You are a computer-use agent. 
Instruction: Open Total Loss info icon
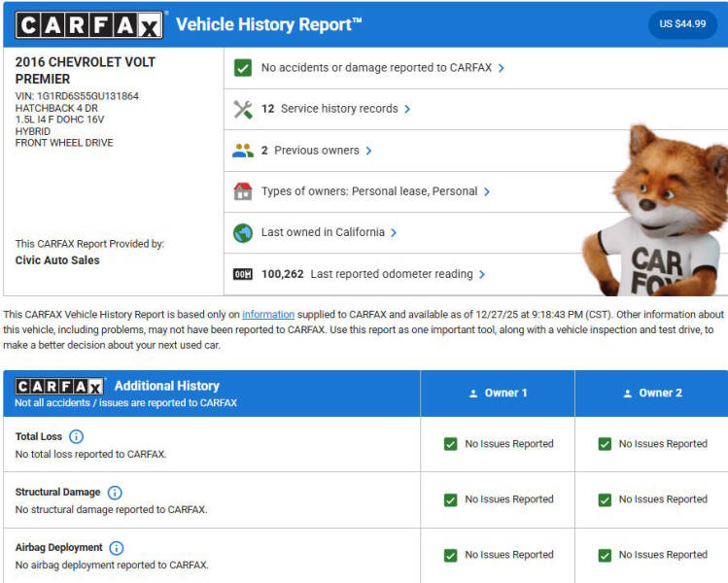[x=77, y=437]
